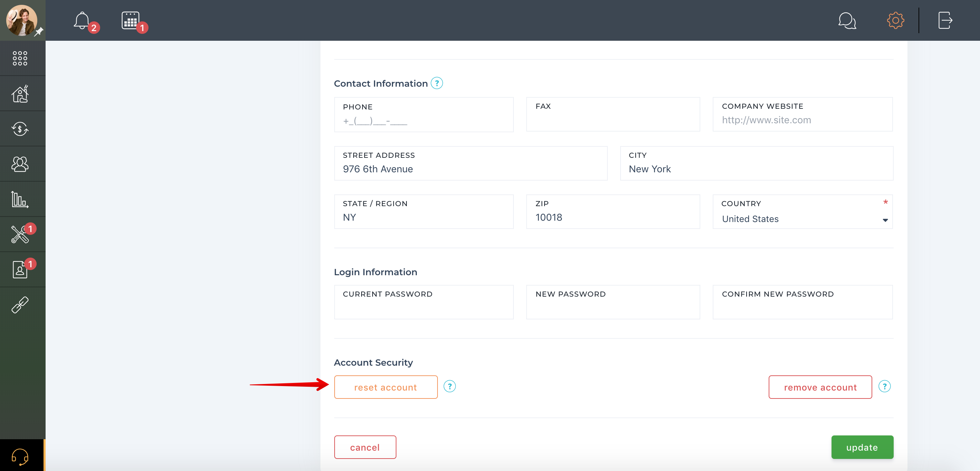This screenshot has width=980, height=471.
Task: Click the pin icon beside the avatar
Action: click(x=39, y=32)
